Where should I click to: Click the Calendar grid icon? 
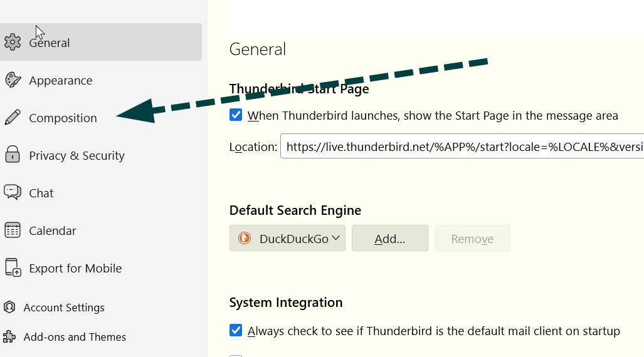point(13,230)
